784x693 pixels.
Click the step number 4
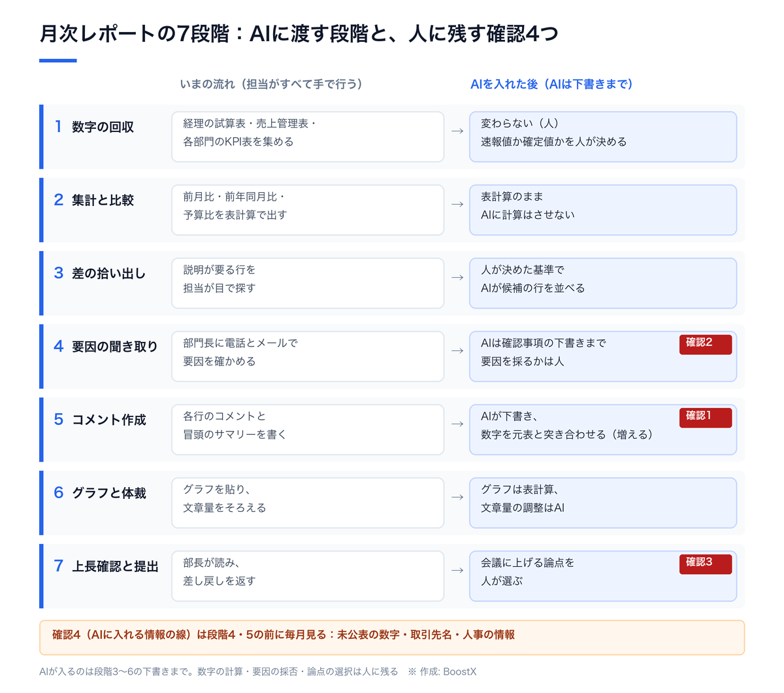tap(58, 346)
